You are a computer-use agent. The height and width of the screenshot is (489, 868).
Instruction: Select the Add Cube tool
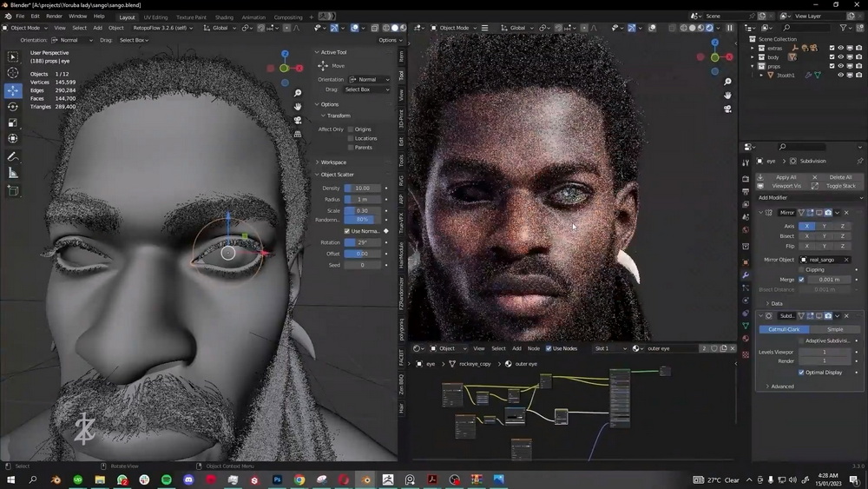(x=13, y=192)
